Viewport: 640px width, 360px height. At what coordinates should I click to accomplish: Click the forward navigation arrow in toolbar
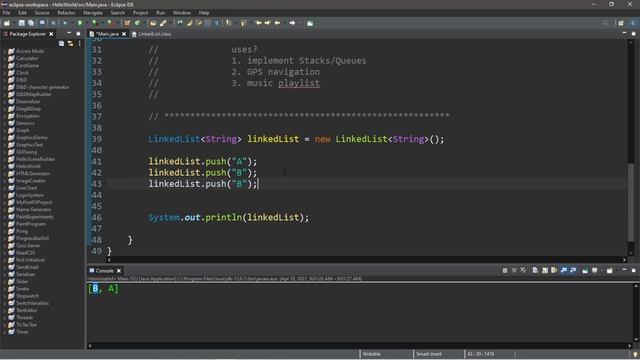coord(292,23)
